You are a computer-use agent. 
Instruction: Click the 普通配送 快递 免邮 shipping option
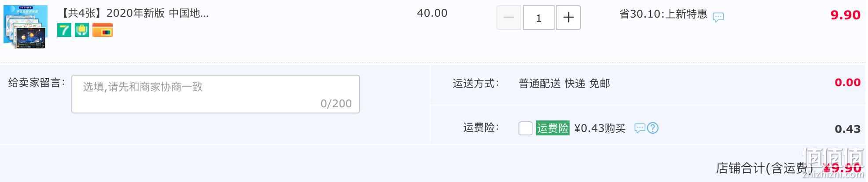(x=564, y=84)
